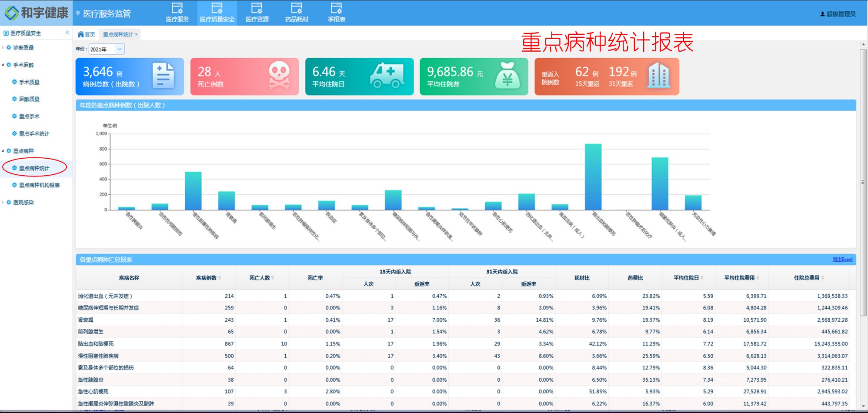Viewport: 868px width, 413px height.
Task: Click the 导出Excel link
Action: pos(842,260)
